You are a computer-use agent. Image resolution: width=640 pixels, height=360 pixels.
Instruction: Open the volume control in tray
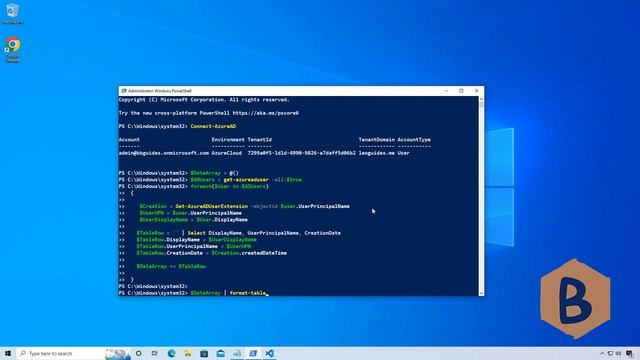pyautogui.click(x=618, y=353)
